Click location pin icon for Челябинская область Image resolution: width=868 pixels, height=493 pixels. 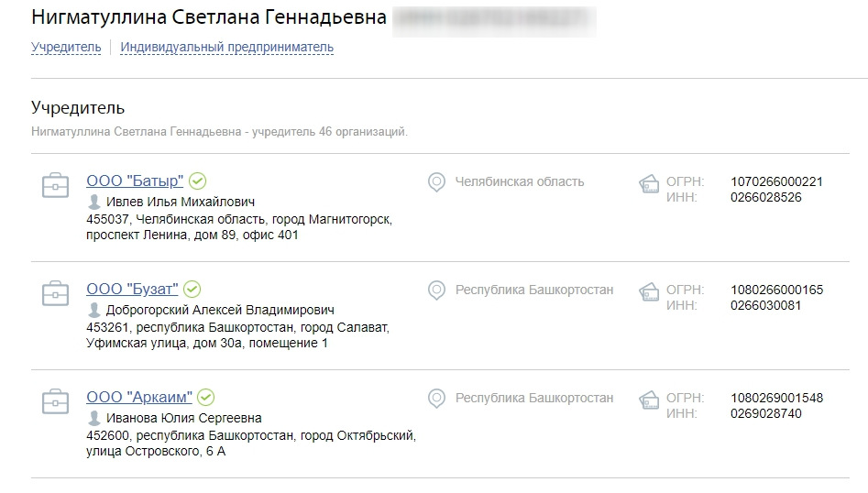click(x=437, y=182)
